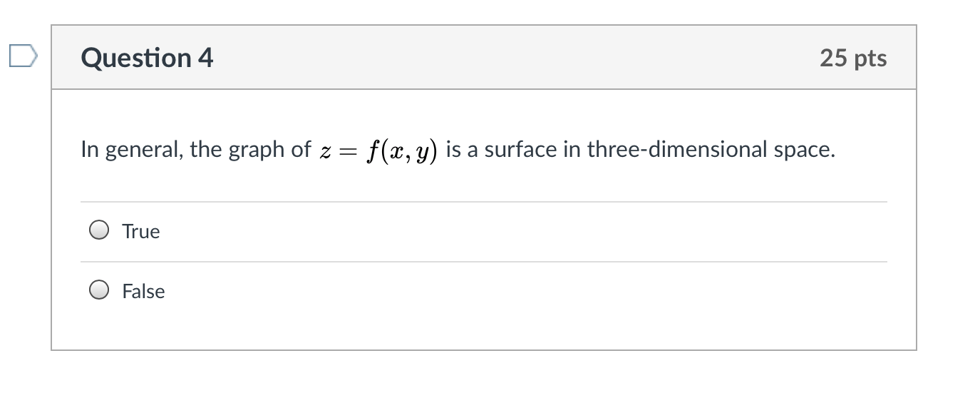Click the "Question 4" heading
The image size is (980, 393).
147,58
